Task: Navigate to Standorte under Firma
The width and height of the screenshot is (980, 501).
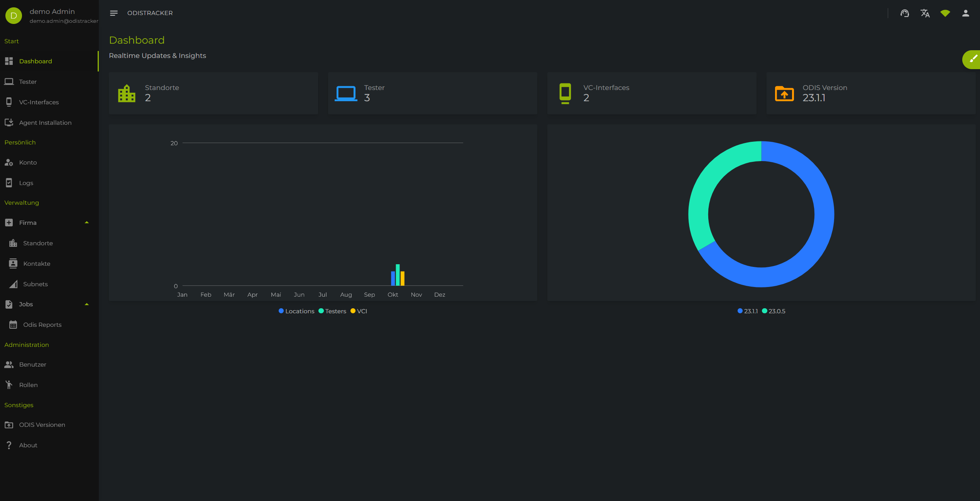Action: [x=49, y=243]
